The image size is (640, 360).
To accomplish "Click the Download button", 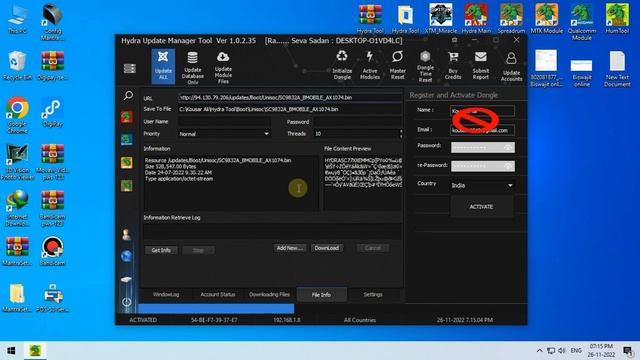I will tap(327, 248).
